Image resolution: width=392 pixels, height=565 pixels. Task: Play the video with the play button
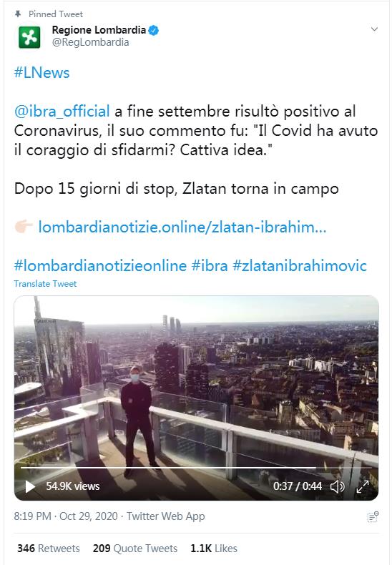pos(30,486)
